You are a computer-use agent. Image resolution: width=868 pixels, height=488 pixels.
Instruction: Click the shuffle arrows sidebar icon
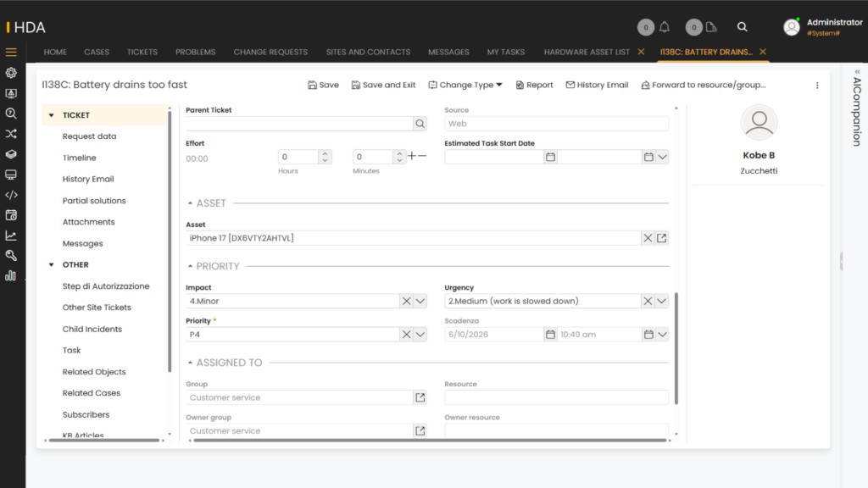click(x=11, y=134)
